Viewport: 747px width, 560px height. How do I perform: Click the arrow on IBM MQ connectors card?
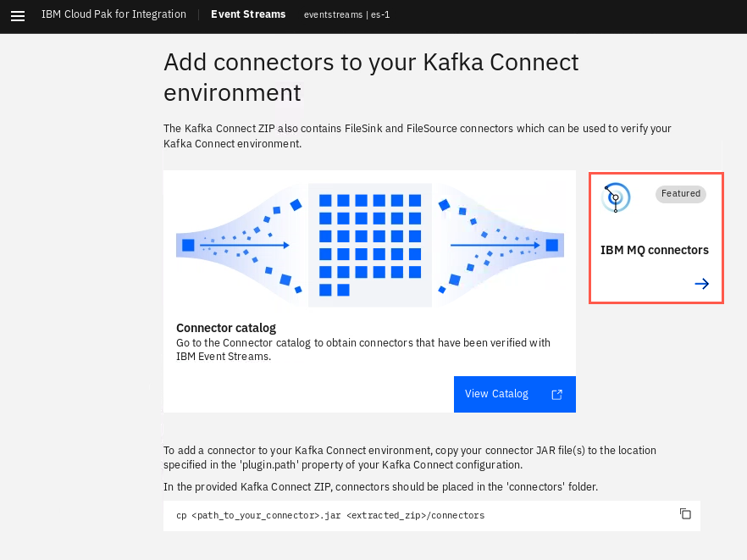(702, 284)
